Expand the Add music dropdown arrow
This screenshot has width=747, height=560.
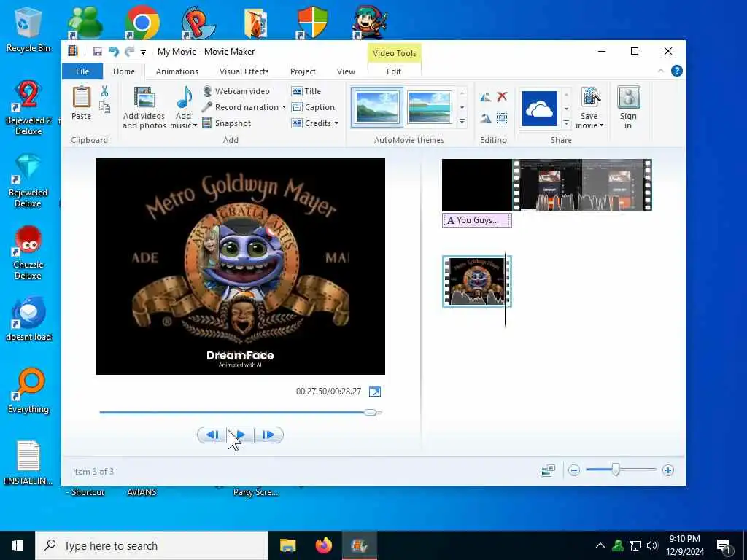tap(195, 125)
